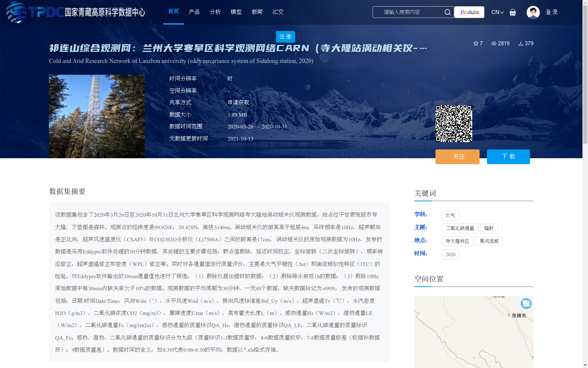Open the 首页 nav tab

pos(173,11)
